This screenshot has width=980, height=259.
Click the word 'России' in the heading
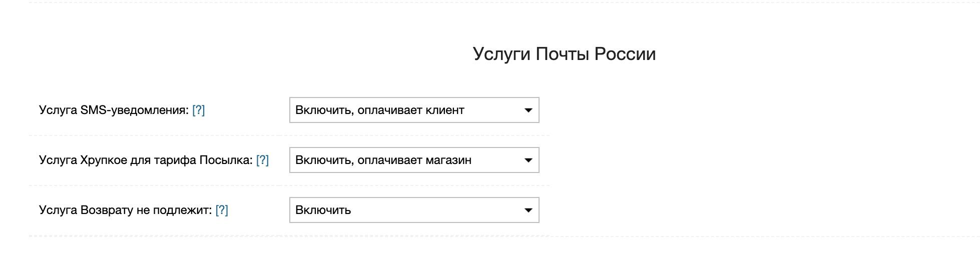pyautogui.click(x=625, y=54)
